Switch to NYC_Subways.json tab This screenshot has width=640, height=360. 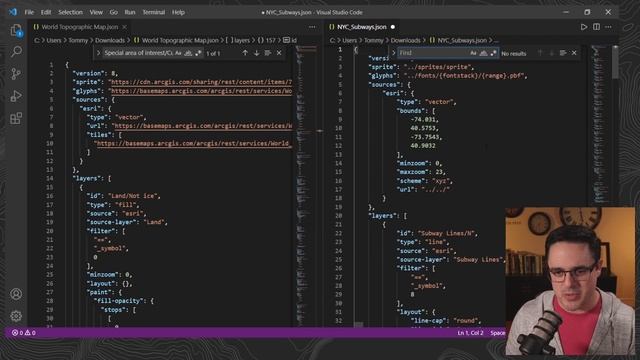point(362,27)
